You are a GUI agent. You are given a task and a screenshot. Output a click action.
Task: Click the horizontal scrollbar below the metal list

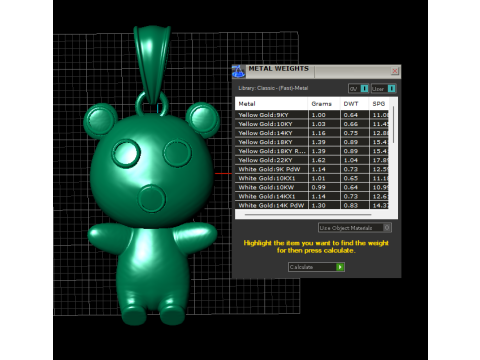pyautogui.click(x=308, y=215)
